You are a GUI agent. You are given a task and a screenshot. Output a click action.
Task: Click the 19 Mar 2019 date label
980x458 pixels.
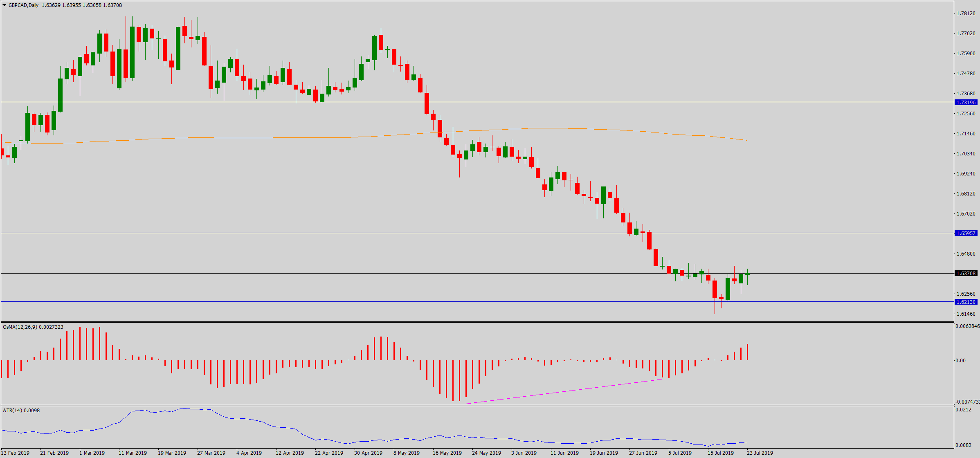pos(172,453)
